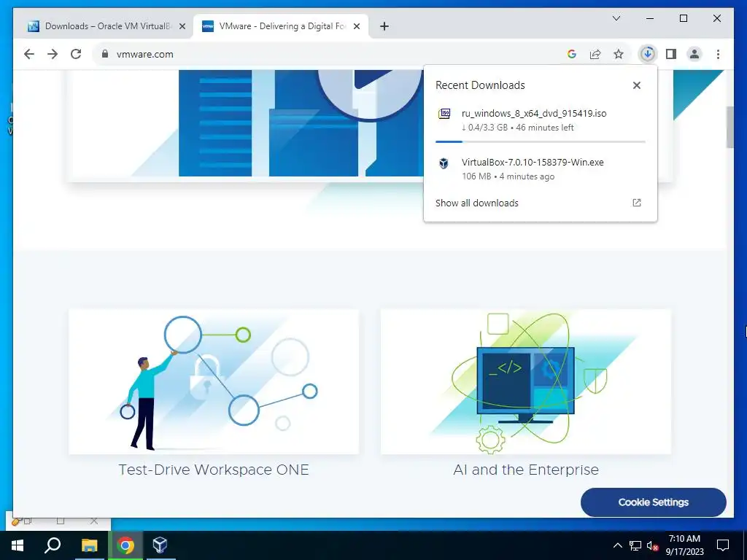
Task: Open the tab search chevron
Action: [x=616, y=18]
